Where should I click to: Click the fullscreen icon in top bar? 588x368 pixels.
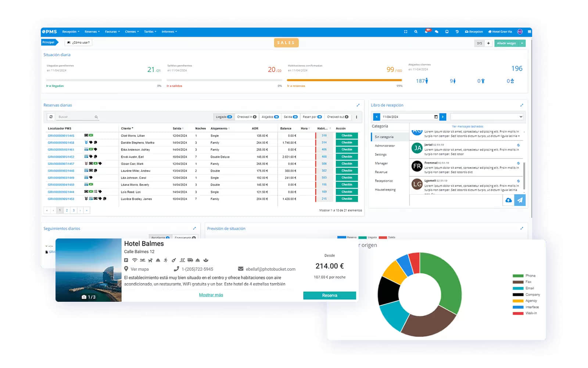[406, 32]
